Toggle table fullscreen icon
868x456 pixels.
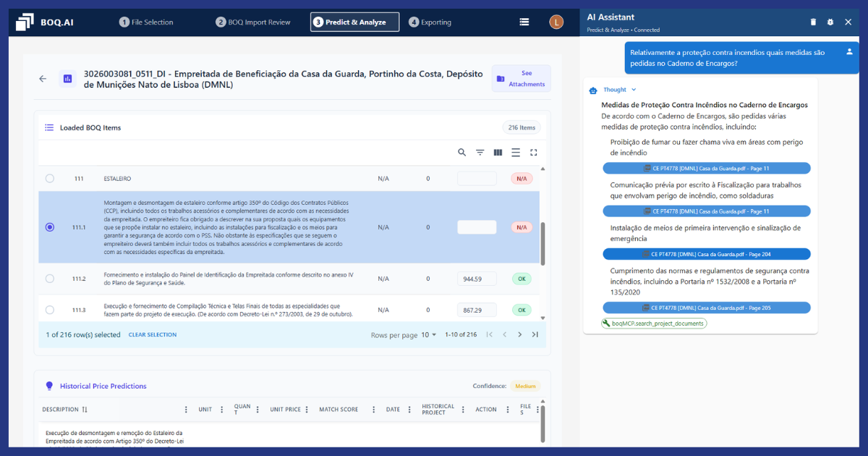click(x=534, y=153)
